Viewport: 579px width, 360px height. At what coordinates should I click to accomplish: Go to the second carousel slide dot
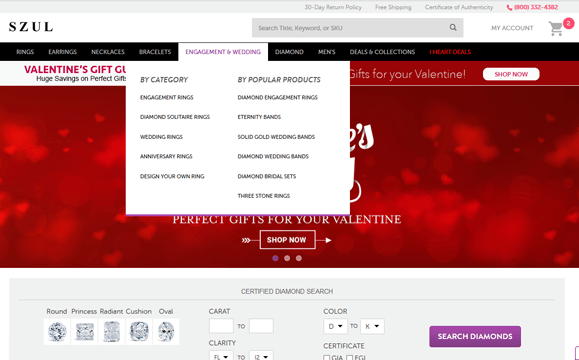(x=287, y=258)
